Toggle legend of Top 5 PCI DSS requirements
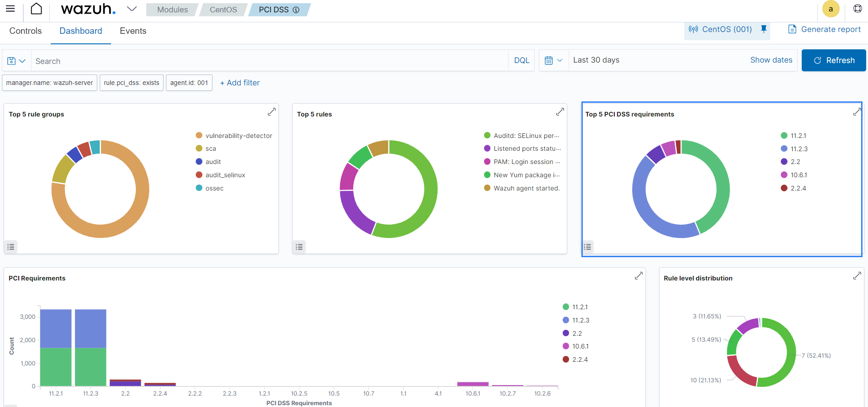The height and width of the screenshot is (407, 868). point(588,247)
